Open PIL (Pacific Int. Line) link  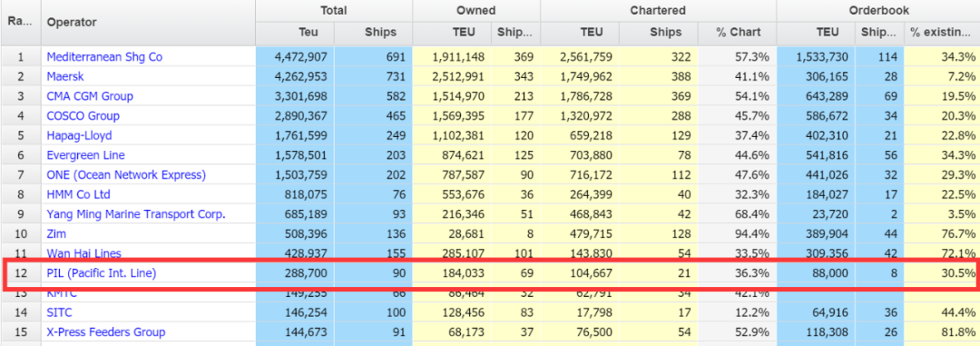click(102, 272)
